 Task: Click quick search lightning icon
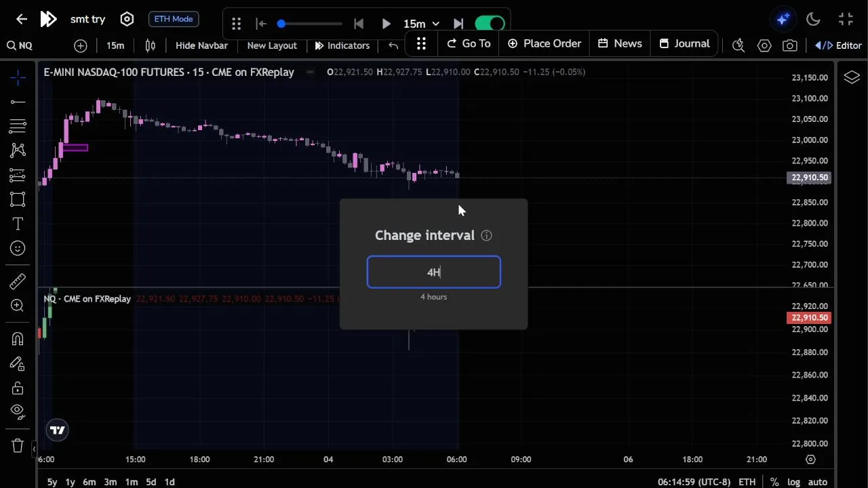point(738,45)
